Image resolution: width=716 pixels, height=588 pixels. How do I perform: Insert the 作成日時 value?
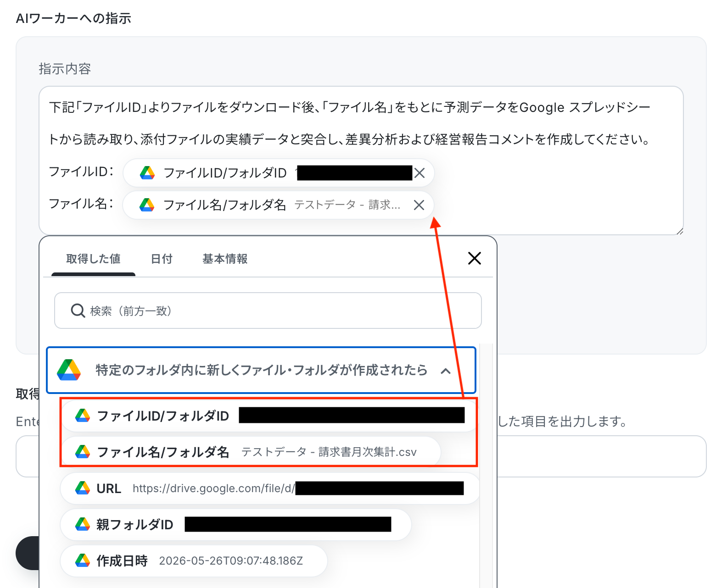[194, 560]
